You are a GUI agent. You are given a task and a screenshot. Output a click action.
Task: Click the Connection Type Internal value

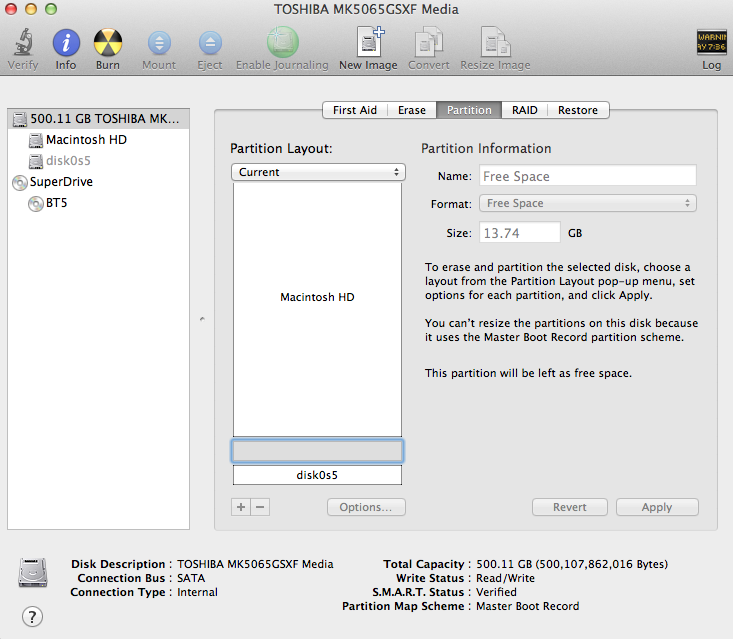tap(197, 592)
